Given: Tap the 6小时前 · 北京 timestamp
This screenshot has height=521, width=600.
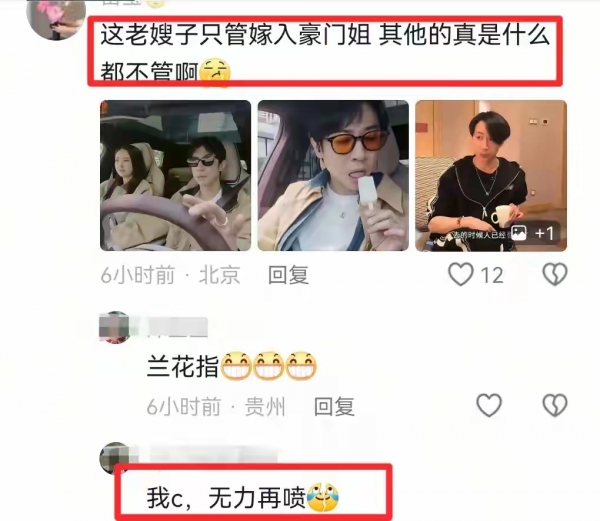Looking at the screenshot, I should coord(170,275).
